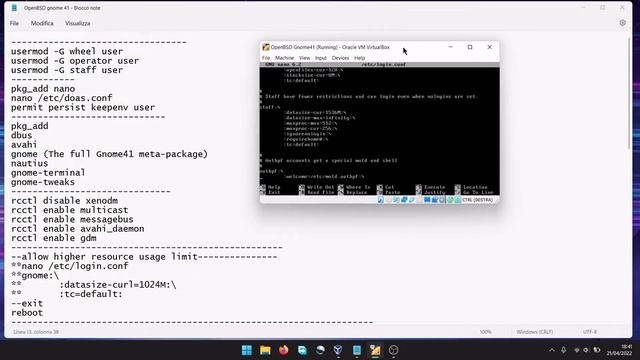Minimize the VirtualBox window
This screenshot has width=640, height=360.
click(x=451, y=47)
